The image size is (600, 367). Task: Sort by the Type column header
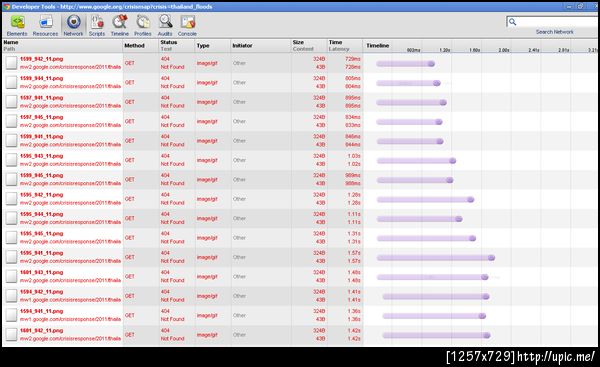[212, 46]
